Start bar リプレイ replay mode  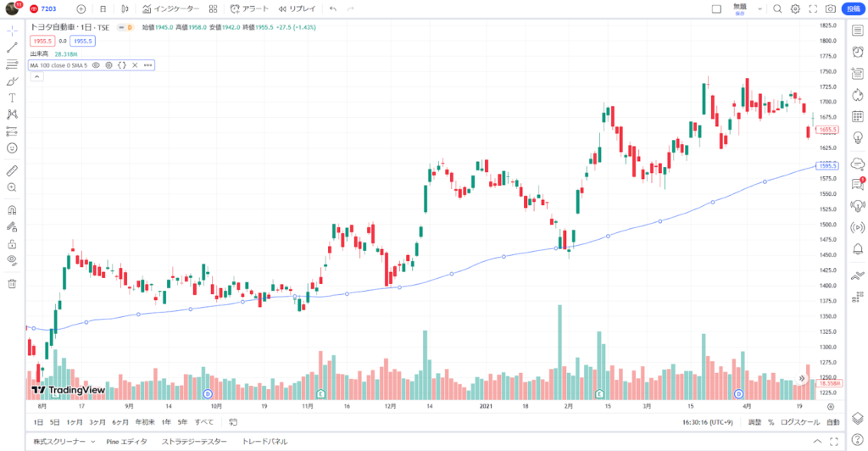pyautogui.click(x=298, y=8)
